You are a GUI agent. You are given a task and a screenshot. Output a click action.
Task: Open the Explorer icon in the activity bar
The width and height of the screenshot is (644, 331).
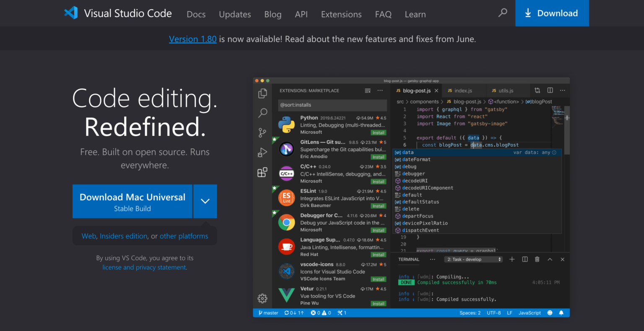coord(262,93)
